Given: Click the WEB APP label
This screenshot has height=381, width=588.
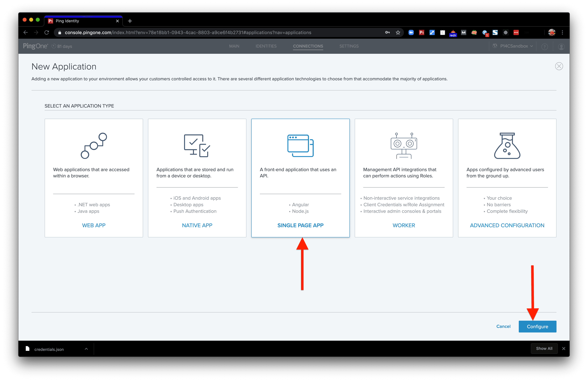Looking at the screenshot, I should (x=94, y=225).
